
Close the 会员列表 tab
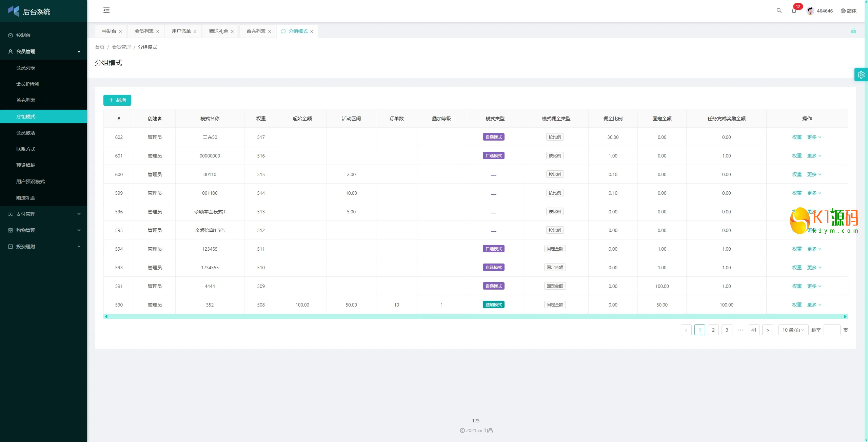pyautogui.click(x=158, y=31)
